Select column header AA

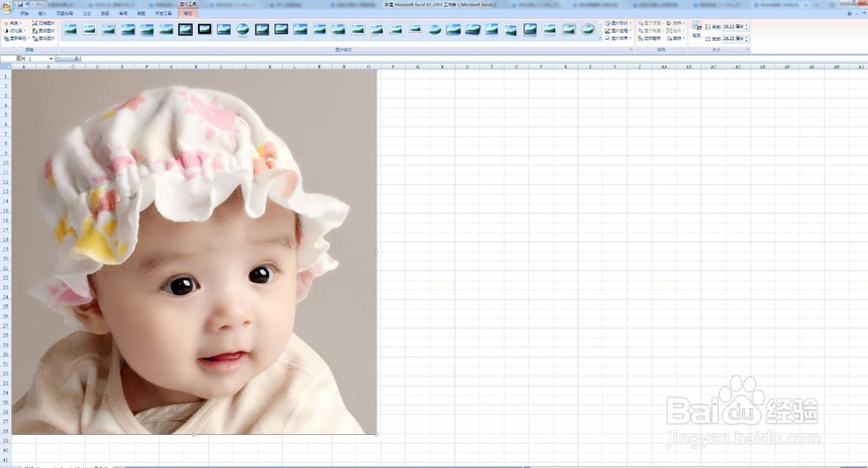(664, 67)
